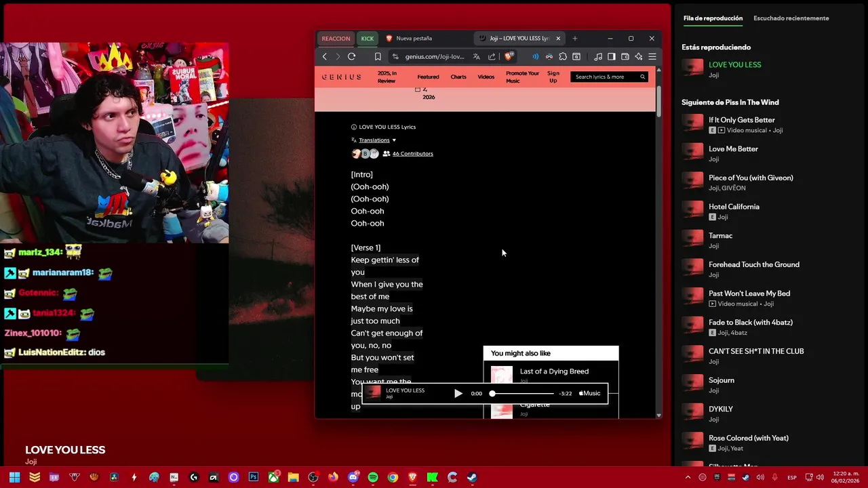This screenshot has width=868, height=488.
Task: Click Promote Your Music link
Action: [522, 77]
